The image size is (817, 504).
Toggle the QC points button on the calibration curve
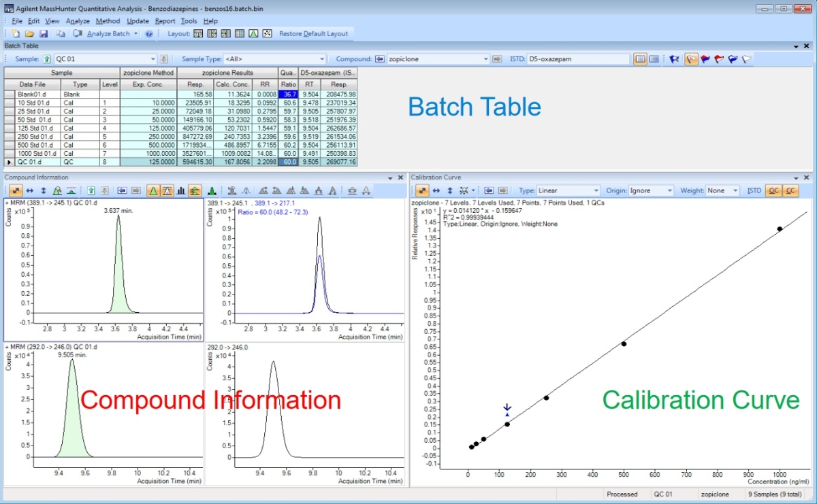[x=773, y=190]
